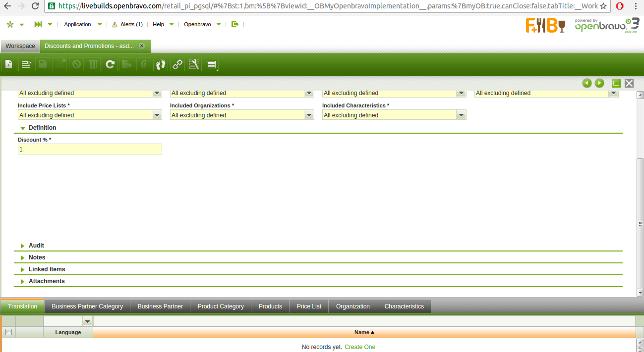Open the Included Organizations dropdown
The image size is (644, 352).
[x=309, y=115]
